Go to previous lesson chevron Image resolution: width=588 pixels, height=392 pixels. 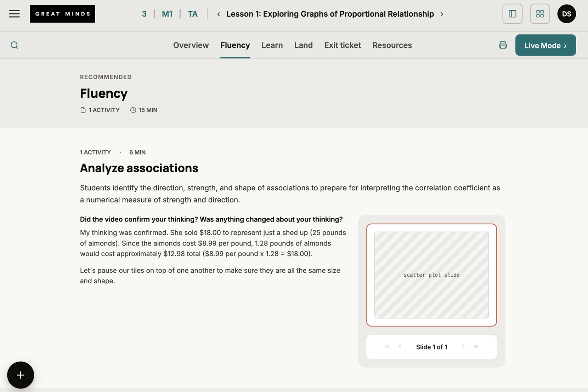[219, 14]
